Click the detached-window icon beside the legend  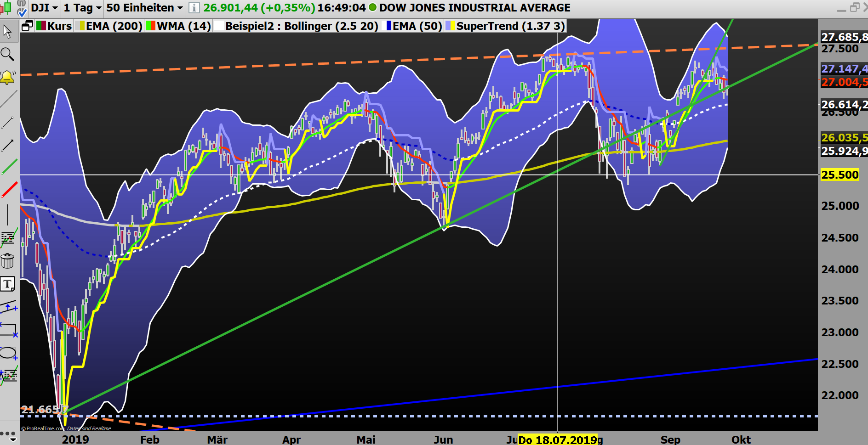(28, 26)
